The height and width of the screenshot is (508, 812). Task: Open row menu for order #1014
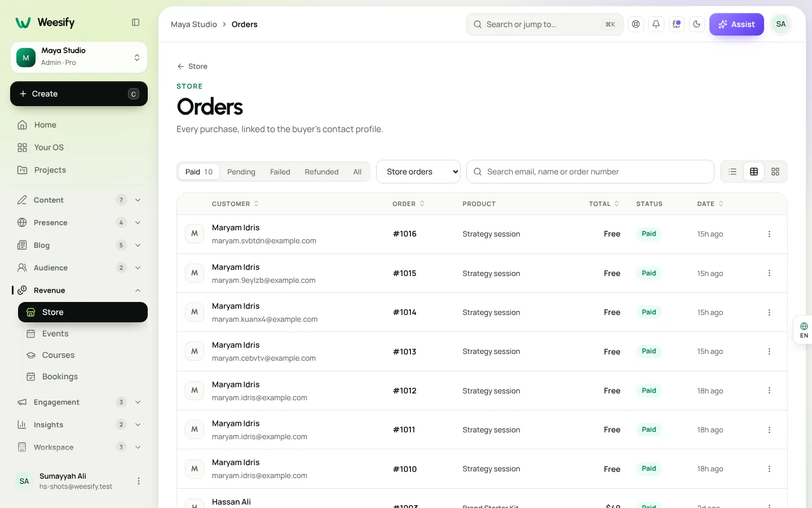(x=769, y=312)
